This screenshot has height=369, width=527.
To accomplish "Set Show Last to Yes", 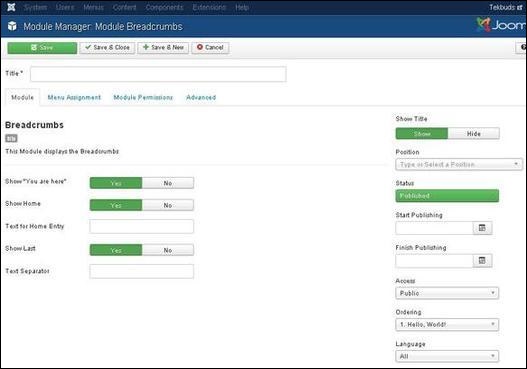I will 116,250.
